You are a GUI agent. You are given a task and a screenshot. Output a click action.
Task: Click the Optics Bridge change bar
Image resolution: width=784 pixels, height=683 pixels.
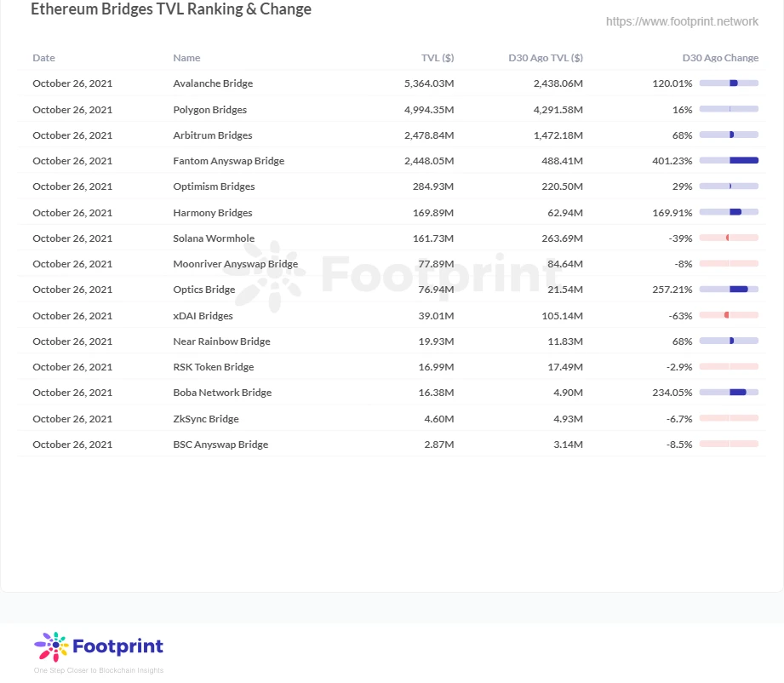pyautogui.click(x=729, y=290)
